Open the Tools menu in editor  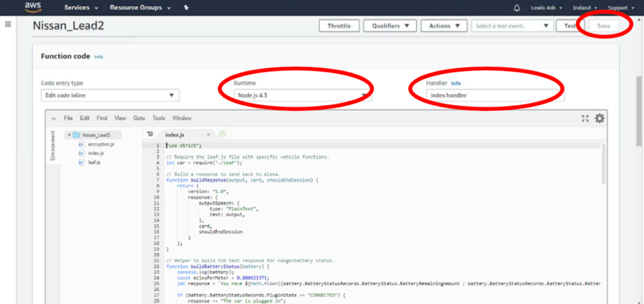point(158,118)
